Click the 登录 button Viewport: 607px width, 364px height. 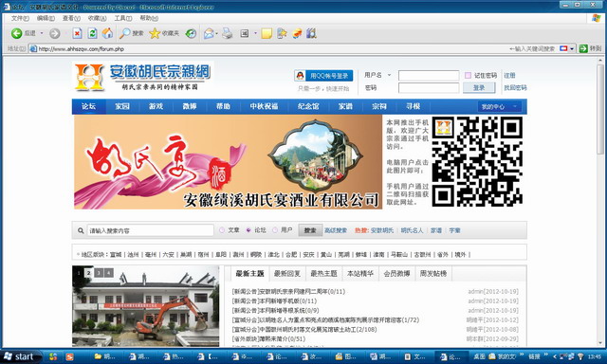[x=479, y=88]
